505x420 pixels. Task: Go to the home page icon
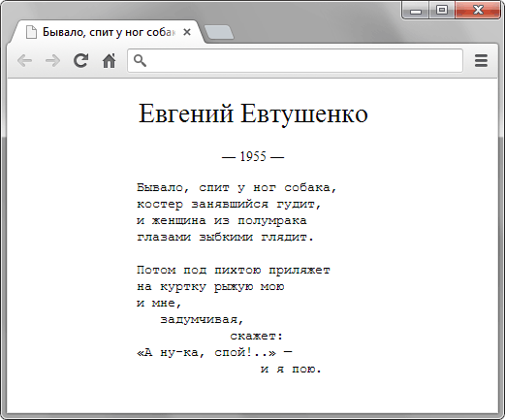pos(109,60)
